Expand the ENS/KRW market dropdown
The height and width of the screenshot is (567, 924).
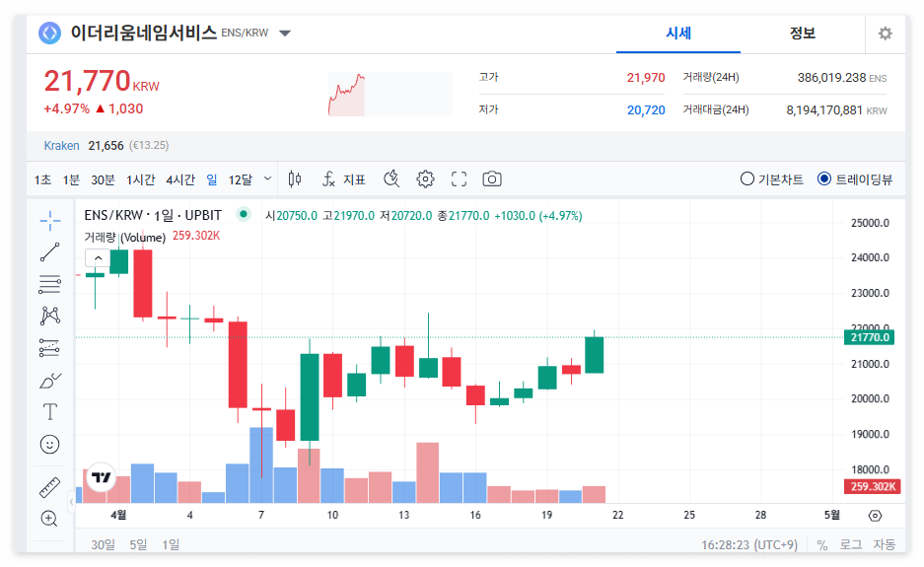point(285,33)
